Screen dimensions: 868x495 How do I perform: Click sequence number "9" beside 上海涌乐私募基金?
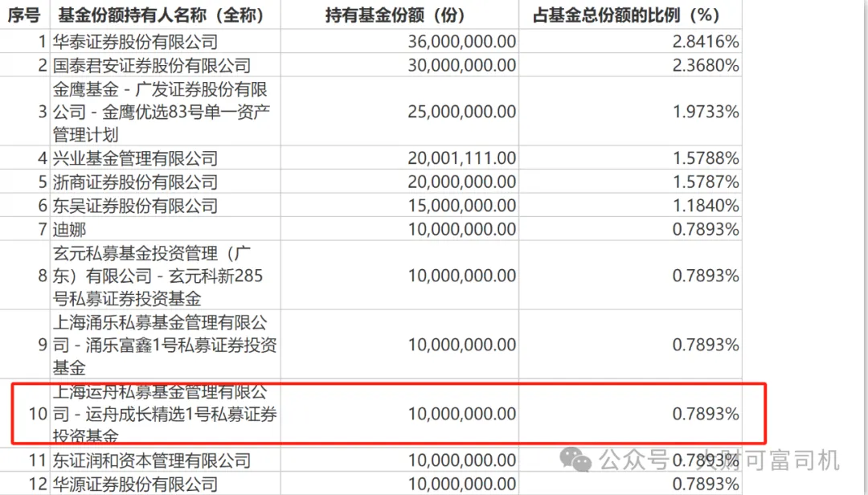[x=43, y=345]
